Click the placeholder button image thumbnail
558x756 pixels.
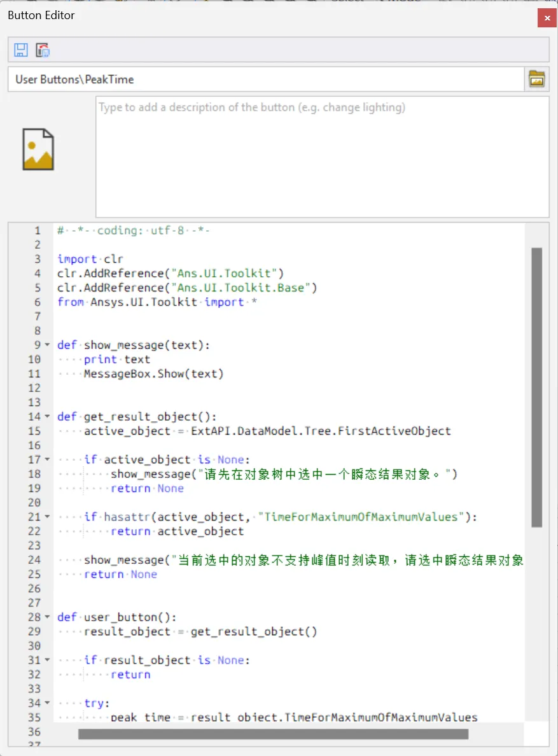38,149
